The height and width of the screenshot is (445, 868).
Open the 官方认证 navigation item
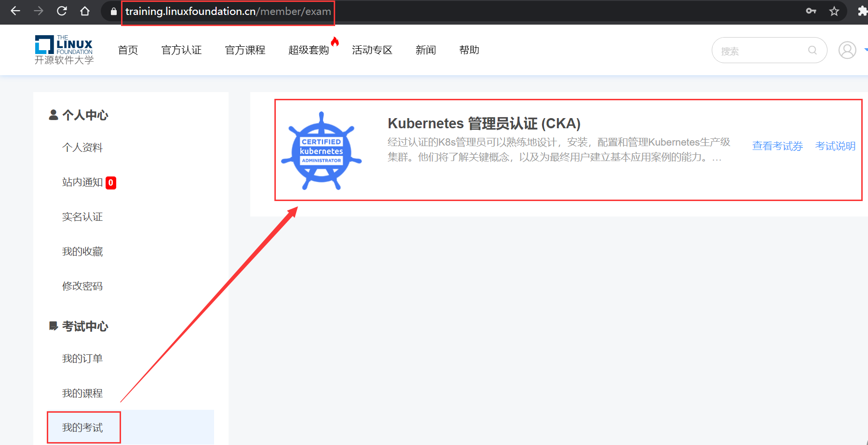tap(181, 50)
